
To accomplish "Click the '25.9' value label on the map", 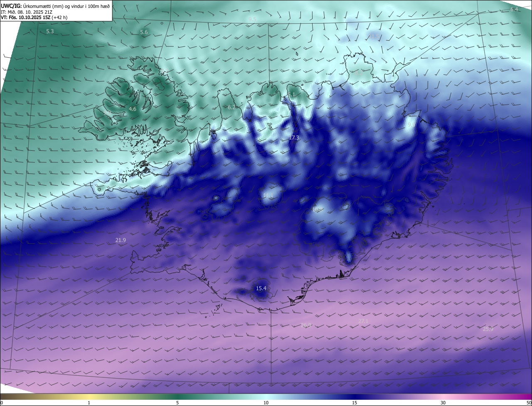I will coord(488,329).
